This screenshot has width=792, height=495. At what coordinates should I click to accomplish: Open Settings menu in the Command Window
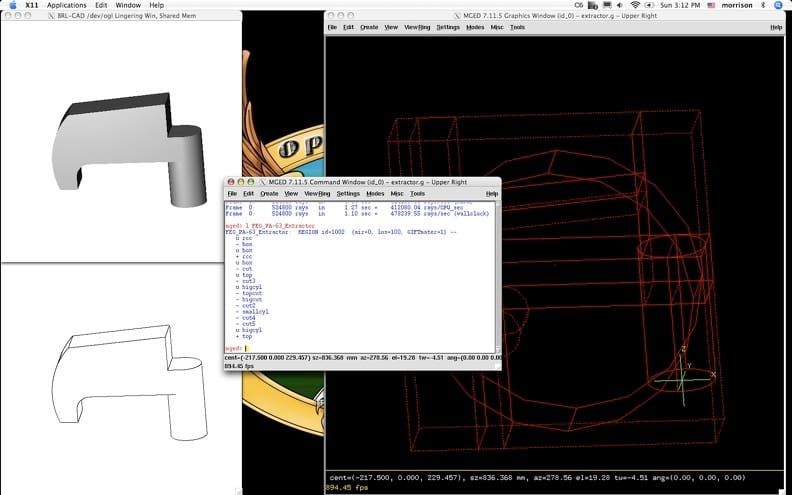click(348, 193)
